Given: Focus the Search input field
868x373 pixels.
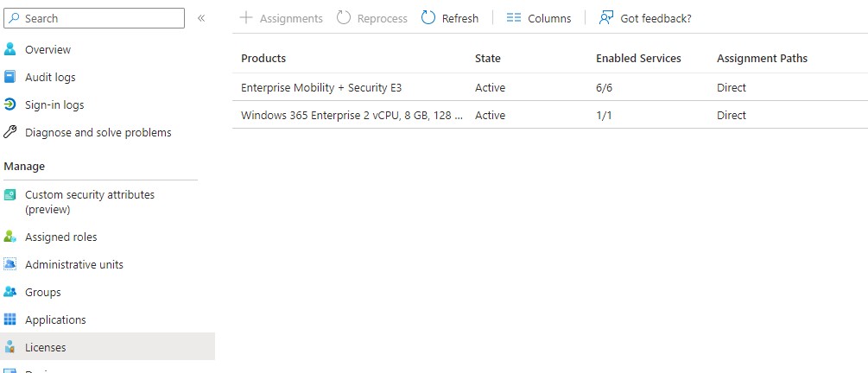Looking at the screenshot, I should (x=94, y=18).
